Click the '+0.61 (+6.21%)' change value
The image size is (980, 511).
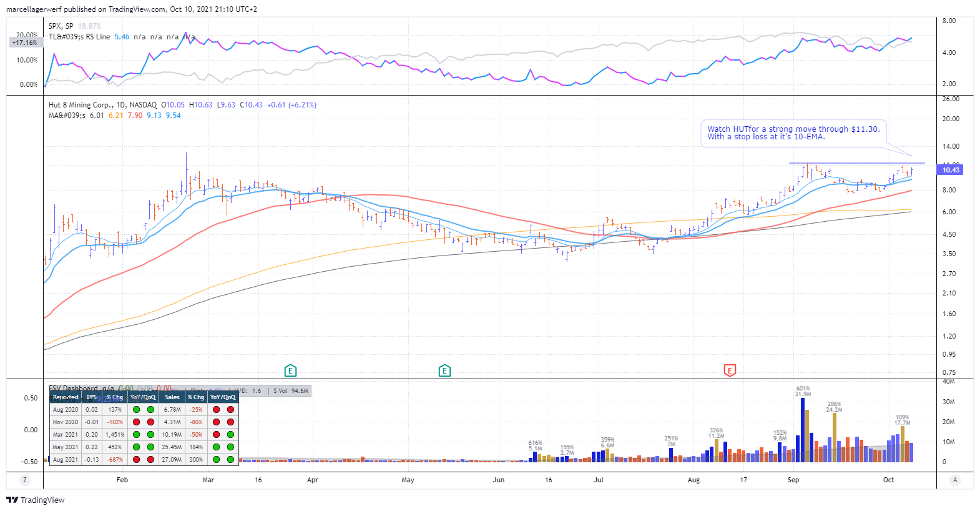[292, 105]
